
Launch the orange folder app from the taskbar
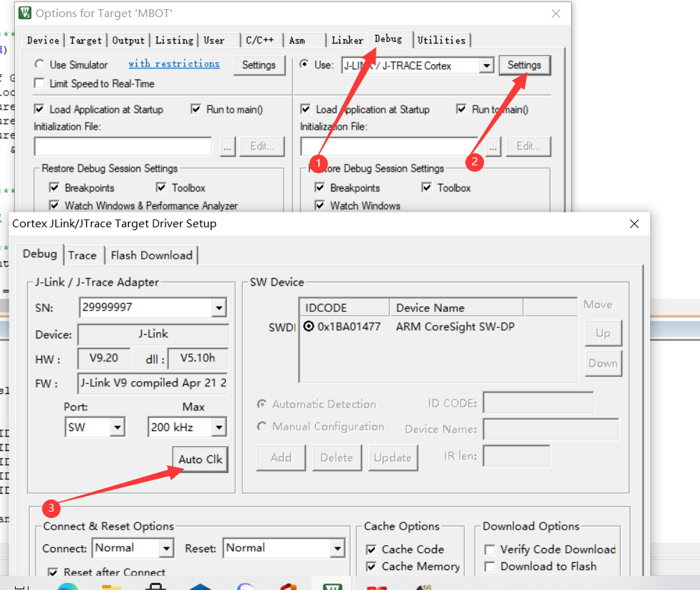coord(112,586)
